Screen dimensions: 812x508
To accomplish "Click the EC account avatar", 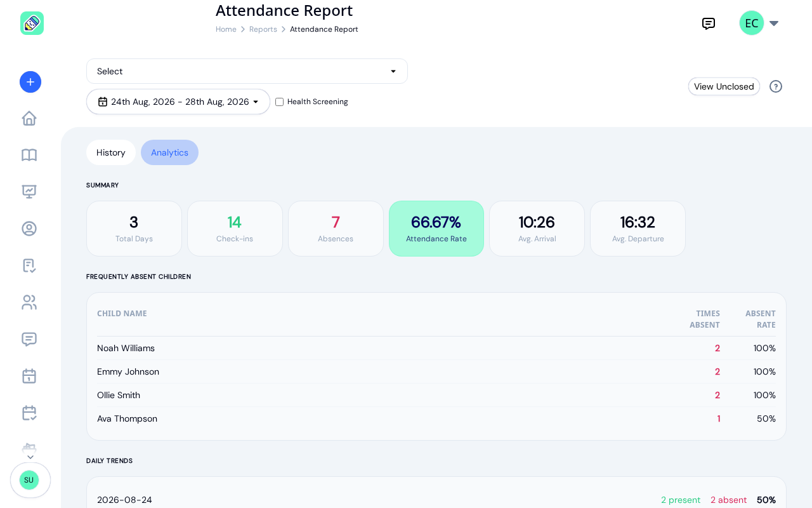I will (x=752, y=23).
